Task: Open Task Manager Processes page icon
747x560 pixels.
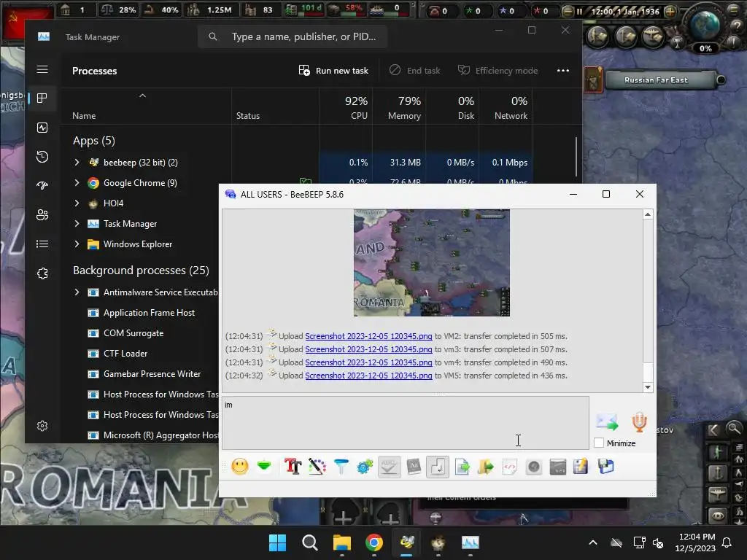Action: (x=42, y=98)
